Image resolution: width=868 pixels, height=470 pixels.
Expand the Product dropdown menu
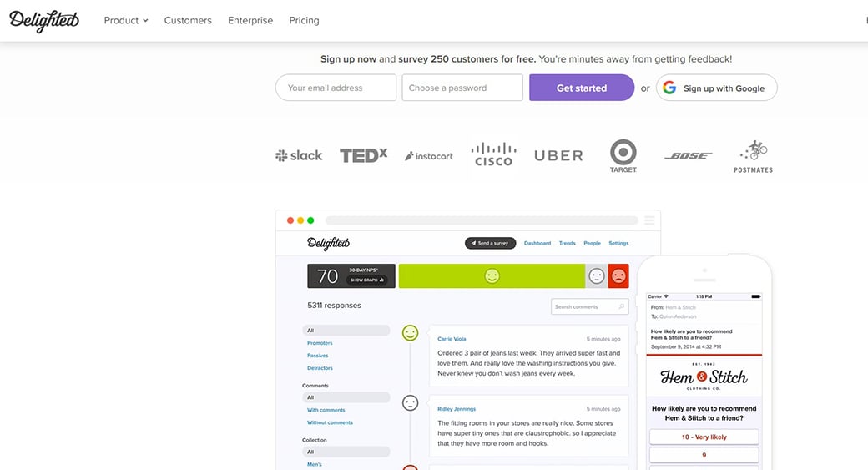(126, 21)
